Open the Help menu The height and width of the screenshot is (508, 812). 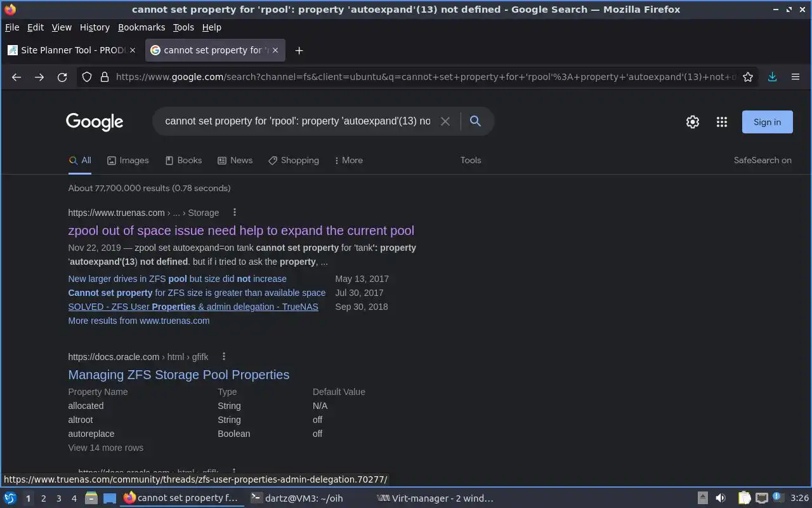point(212,27)
